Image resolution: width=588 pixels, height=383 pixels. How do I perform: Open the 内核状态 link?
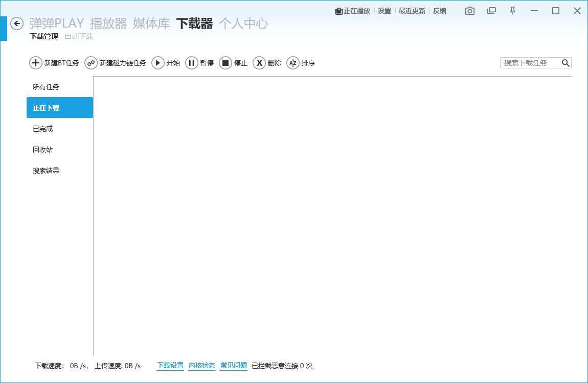(x=202, y=366)
